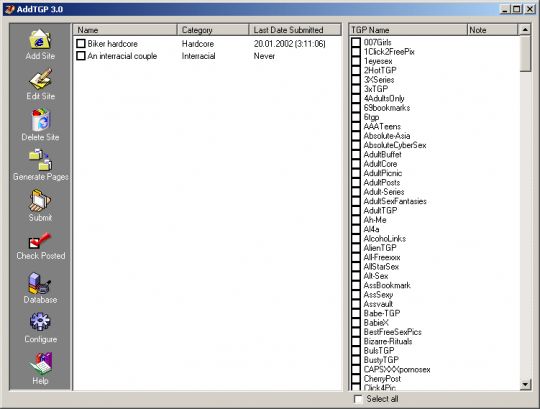This screenshot has height=409, width=540.
Task: Select the AssBookmark list entry
Action: pos(387,285)
